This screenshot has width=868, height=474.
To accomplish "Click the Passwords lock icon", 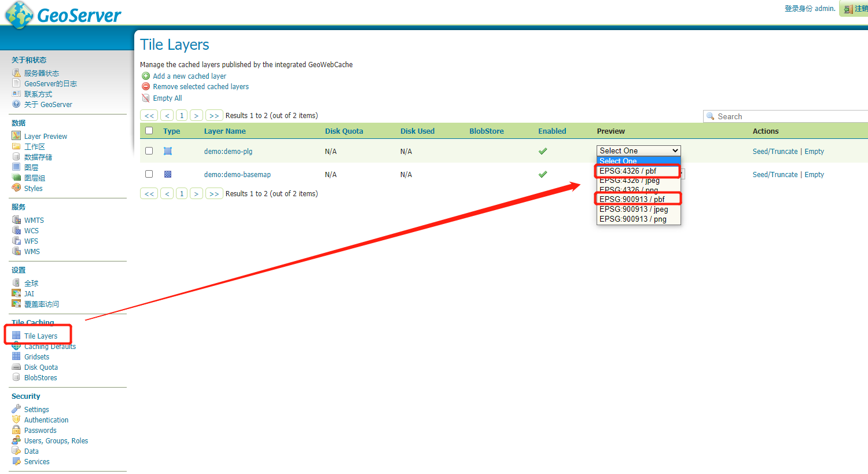I will (16, 430).
